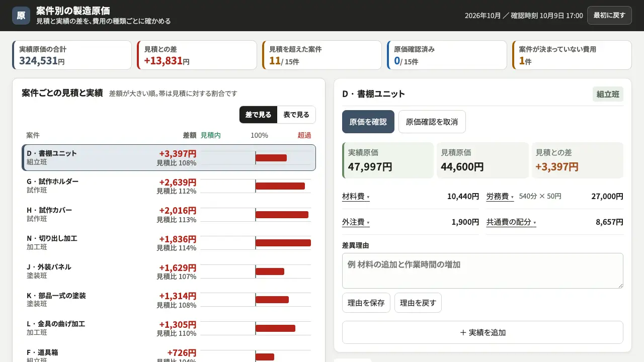
Task: Click the 540分 × 50円 labor detail
Action: point(540,197)
